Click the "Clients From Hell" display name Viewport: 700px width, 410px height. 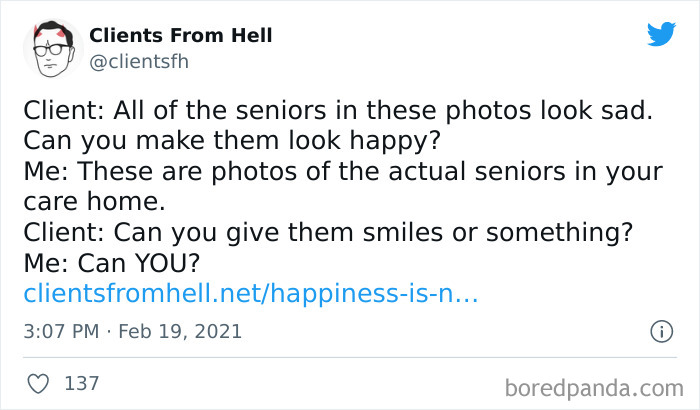pyautogui.click(x=181, y=36)
